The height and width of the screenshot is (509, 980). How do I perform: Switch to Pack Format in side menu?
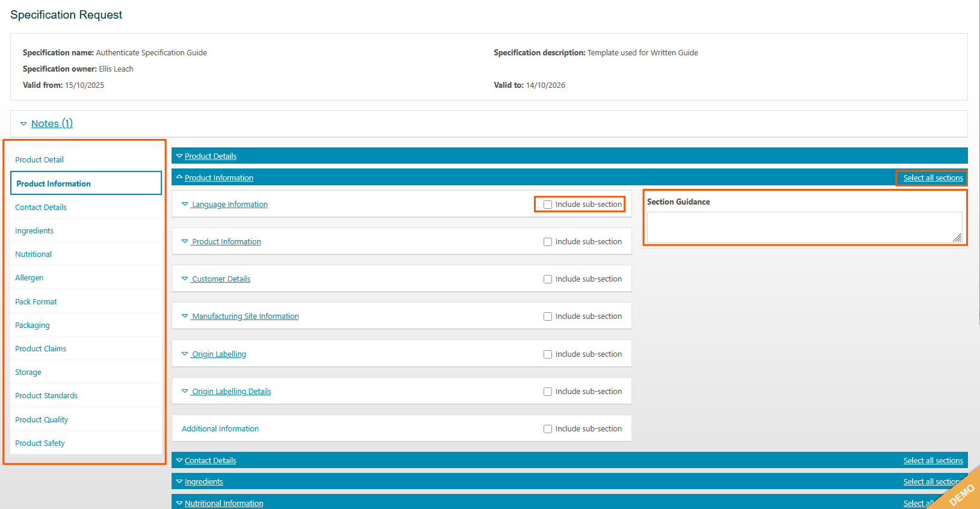36,302
